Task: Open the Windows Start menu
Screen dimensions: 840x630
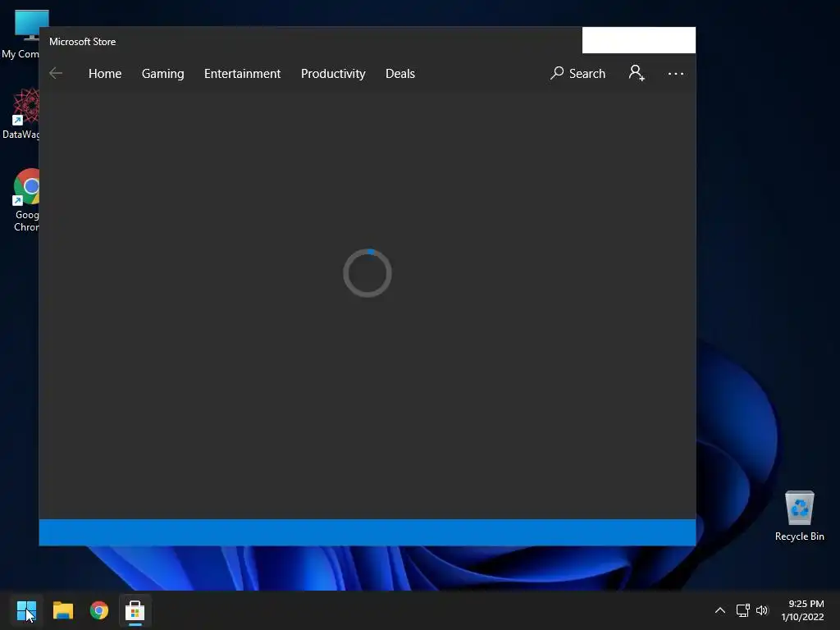Action: [26, 610]
